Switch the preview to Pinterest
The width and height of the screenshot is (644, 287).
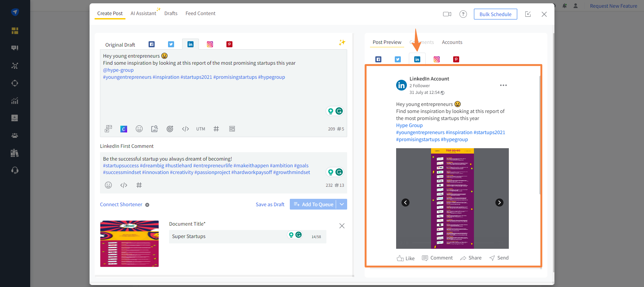click(x=456, y=59)
